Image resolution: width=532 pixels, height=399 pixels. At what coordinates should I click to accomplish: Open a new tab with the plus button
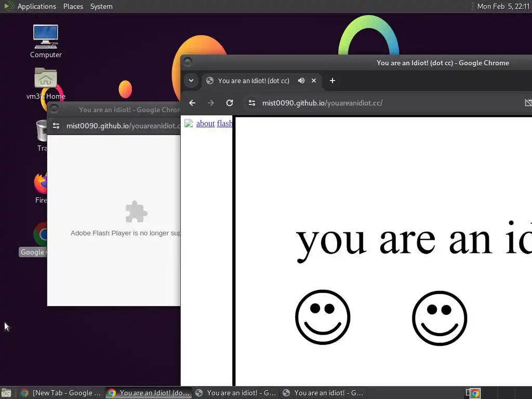[332, 81]
